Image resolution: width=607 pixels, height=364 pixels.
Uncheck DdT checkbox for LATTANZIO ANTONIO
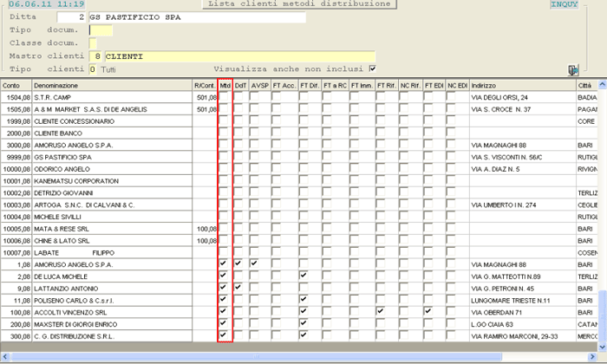click(x=238, y=287)
